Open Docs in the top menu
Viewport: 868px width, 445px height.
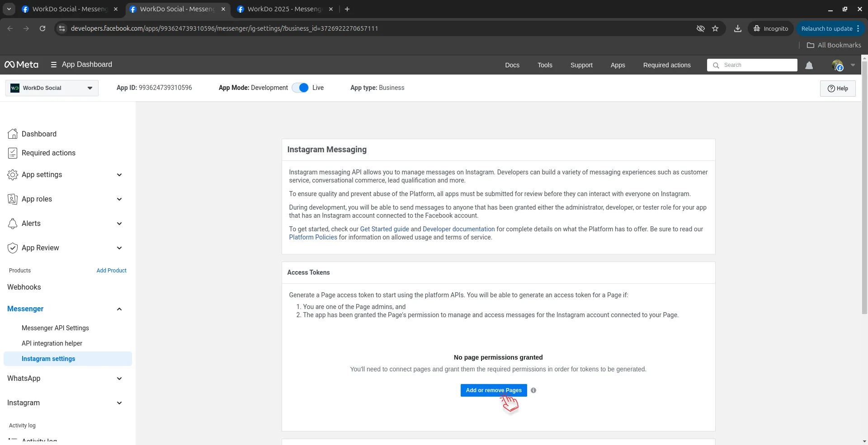[x=512, y=65]
